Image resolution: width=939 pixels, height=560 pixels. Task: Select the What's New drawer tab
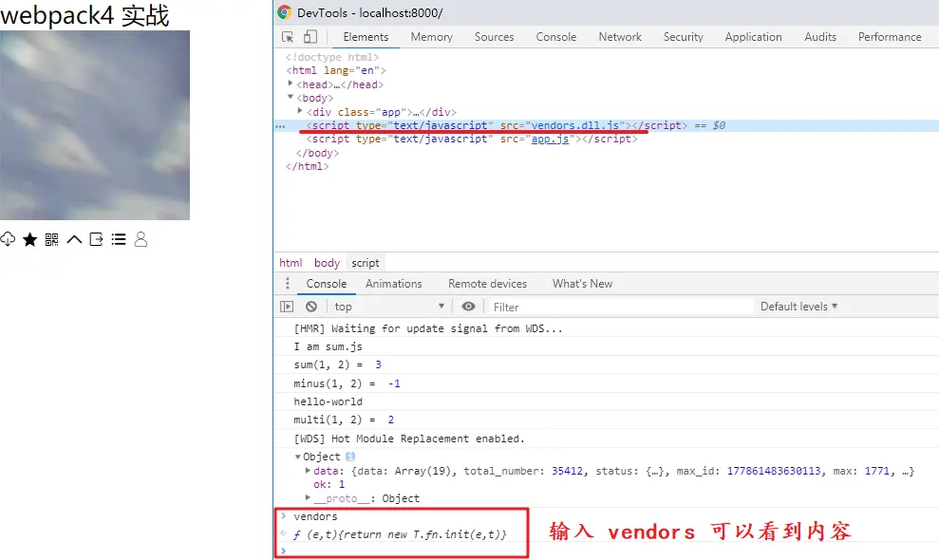click(582, 284)
